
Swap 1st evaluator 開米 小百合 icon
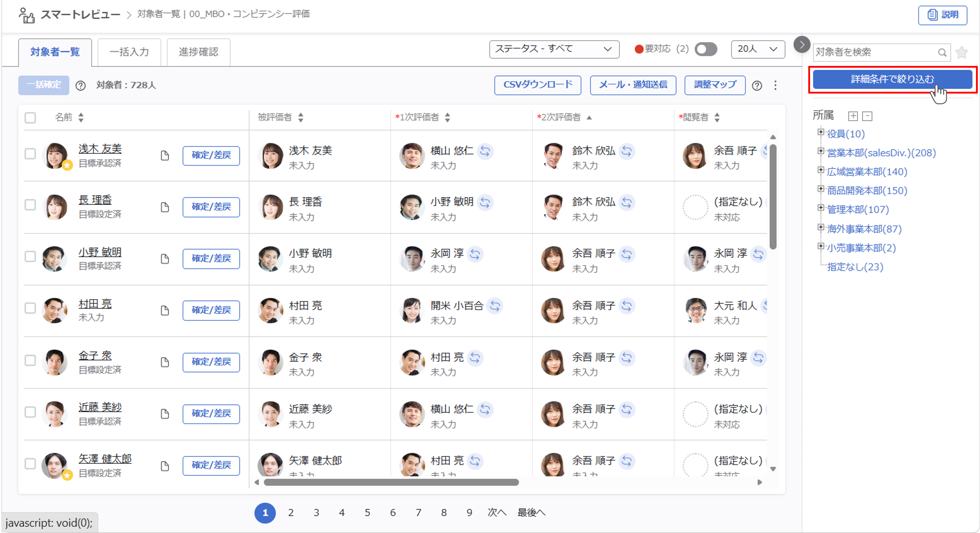[x=494, y=306]
